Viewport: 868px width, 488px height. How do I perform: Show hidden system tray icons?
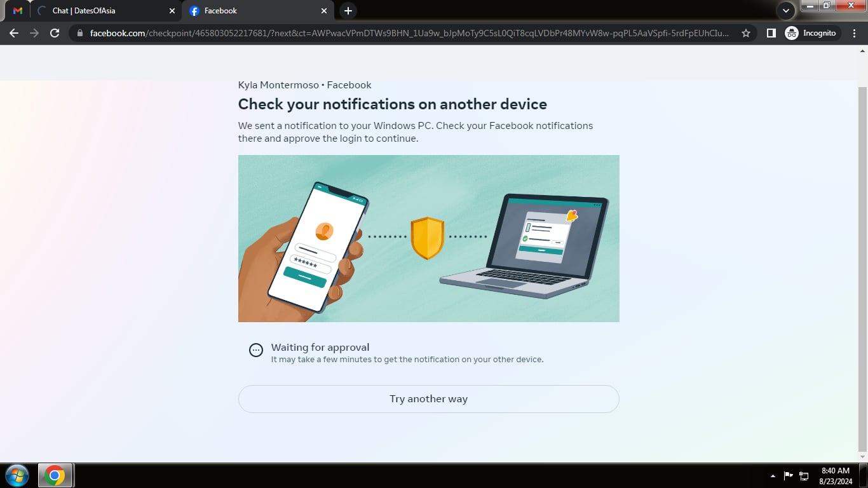[773, 475]
